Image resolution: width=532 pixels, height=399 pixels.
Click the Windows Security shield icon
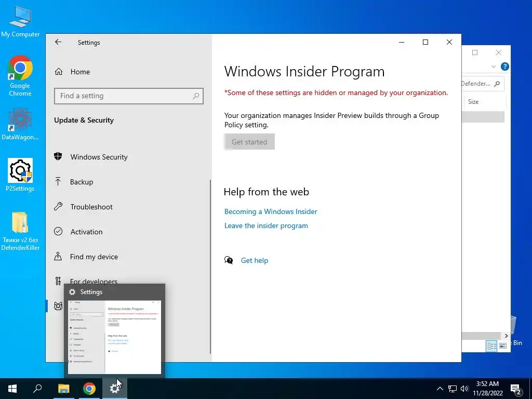pos(58,156)
